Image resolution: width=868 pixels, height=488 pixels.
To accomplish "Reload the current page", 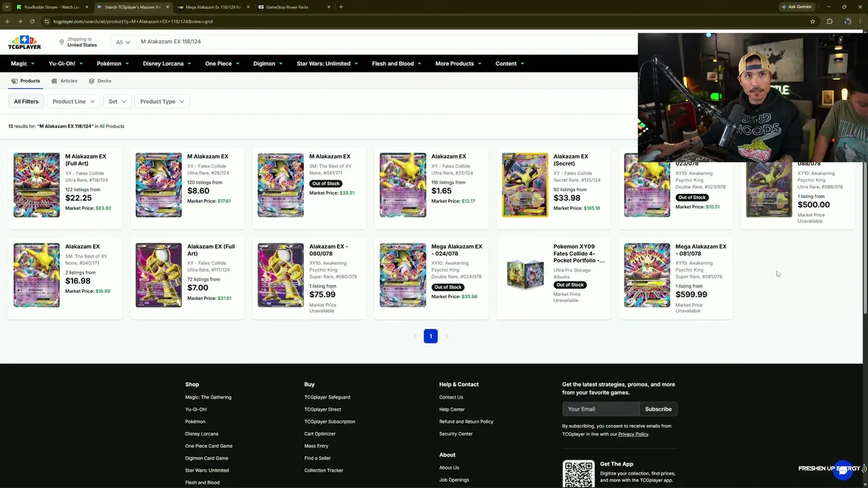I will pos(32,22).
